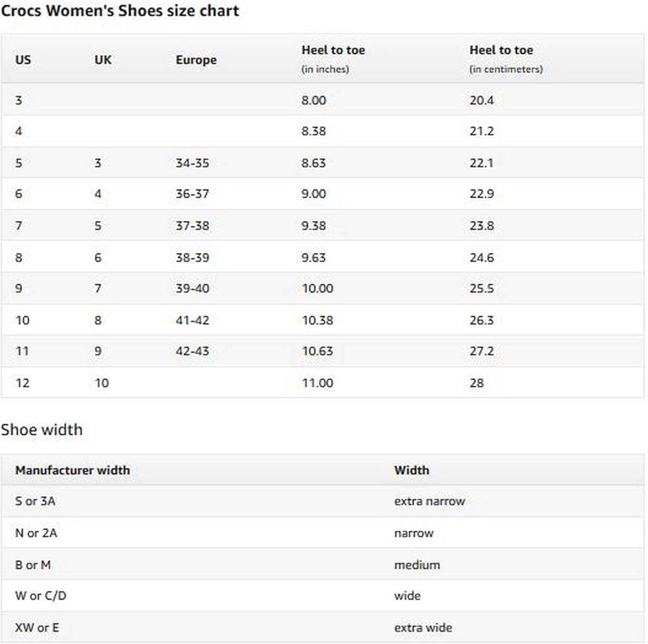Select the 8.00 inches cell
648x644 pixels.
[314, 100]
